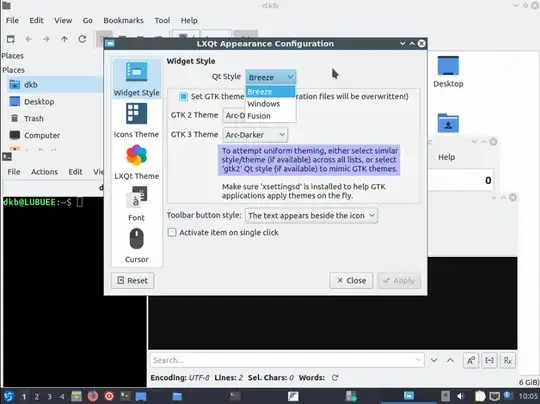This screenshot has width=540, height=404.
Task: Click the Search input field
Action: 287,360
